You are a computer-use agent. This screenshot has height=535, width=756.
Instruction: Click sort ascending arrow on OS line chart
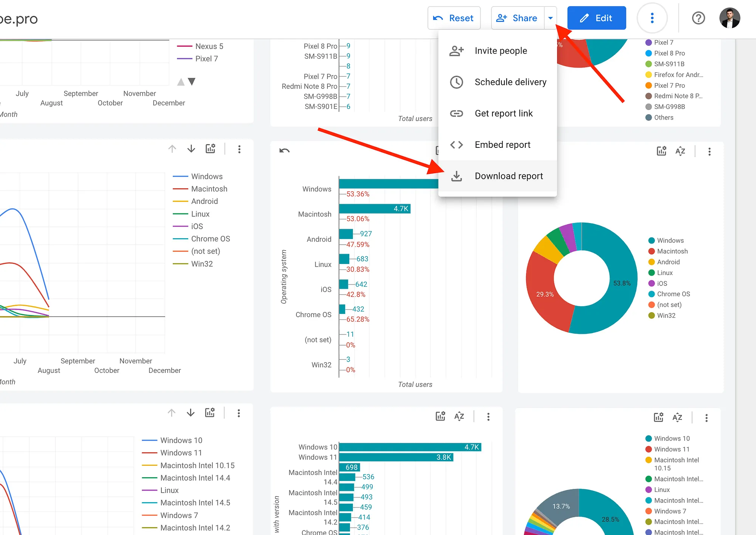pos(172,149)
